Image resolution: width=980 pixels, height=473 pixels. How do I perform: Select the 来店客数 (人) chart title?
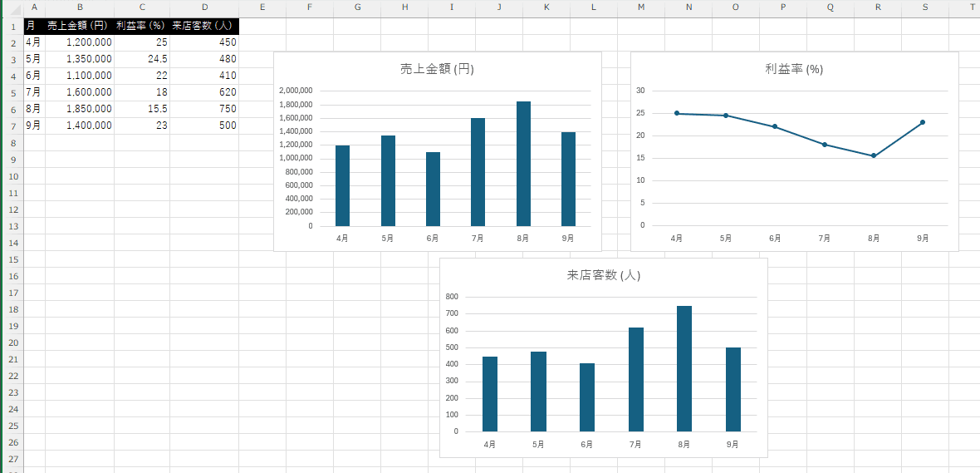[x=603, y=275]
